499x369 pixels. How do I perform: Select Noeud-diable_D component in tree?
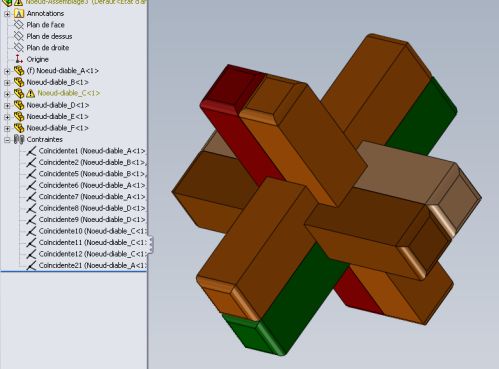[x=58, y=105]
